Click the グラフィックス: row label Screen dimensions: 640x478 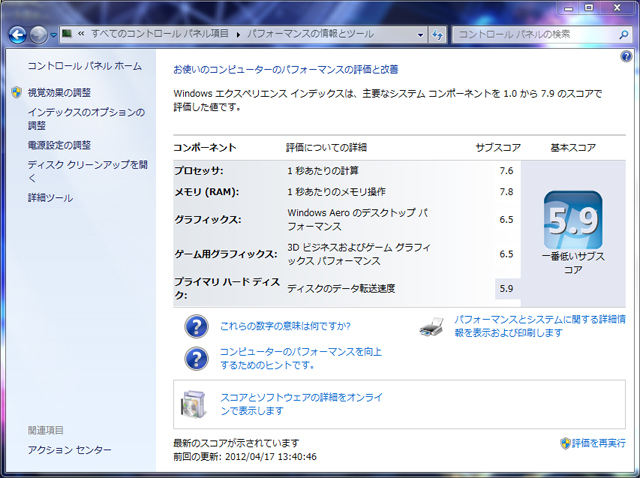click(x=208, y=220)
